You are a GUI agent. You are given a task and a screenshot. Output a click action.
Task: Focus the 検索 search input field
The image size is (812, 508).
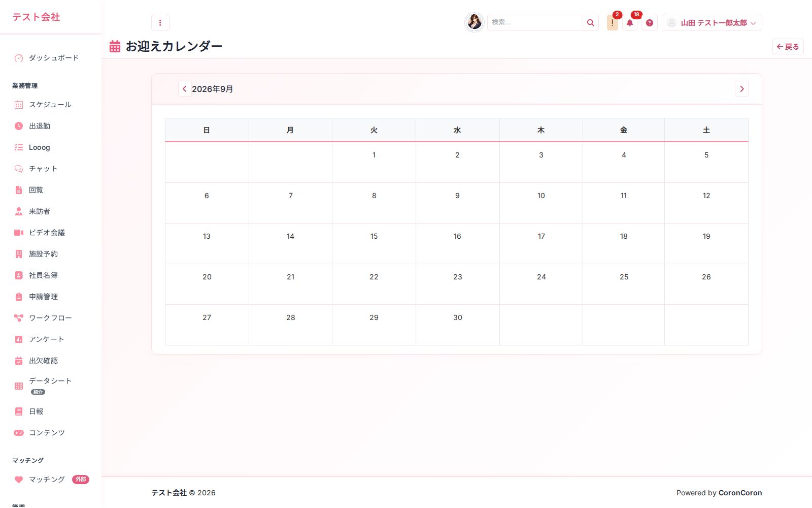click(535, 22)
